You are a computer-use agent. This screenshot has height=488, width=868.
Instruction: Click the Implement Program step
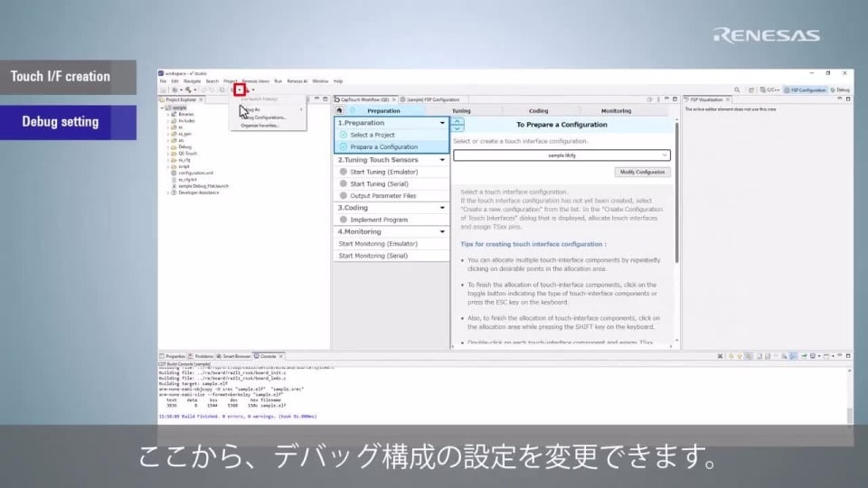coord(392,220)
